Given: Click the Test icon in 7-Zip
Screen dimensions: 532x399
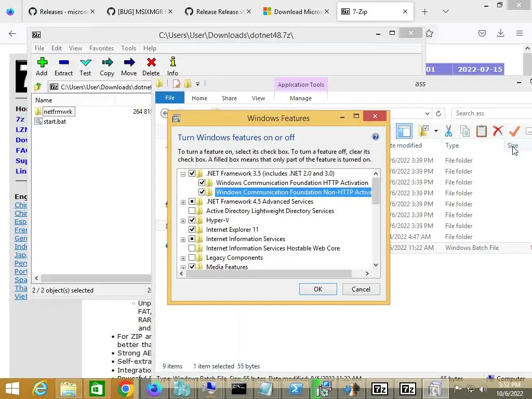Looking at the screenshot, I should (86, 62).
